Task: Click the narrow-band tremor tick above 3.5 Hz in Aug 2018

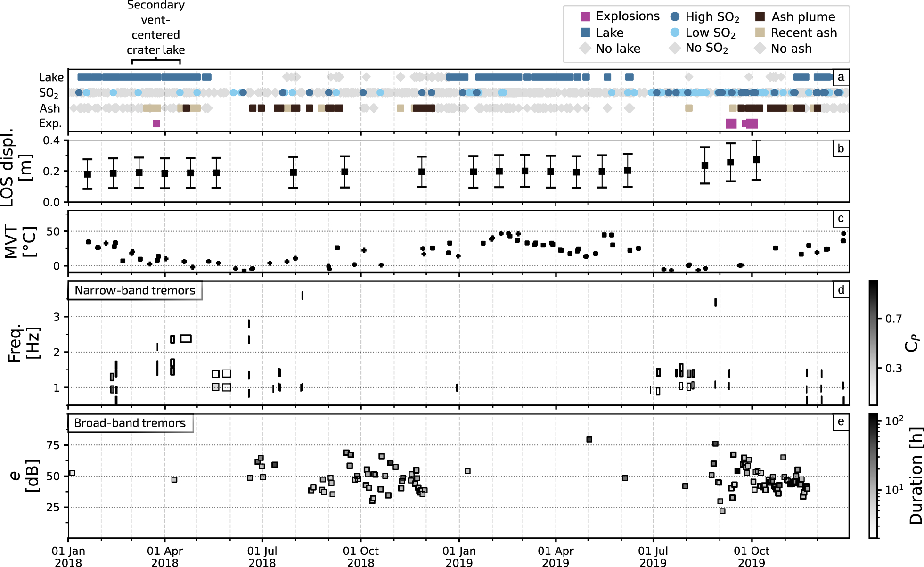Action: click(x=303, y=296)
